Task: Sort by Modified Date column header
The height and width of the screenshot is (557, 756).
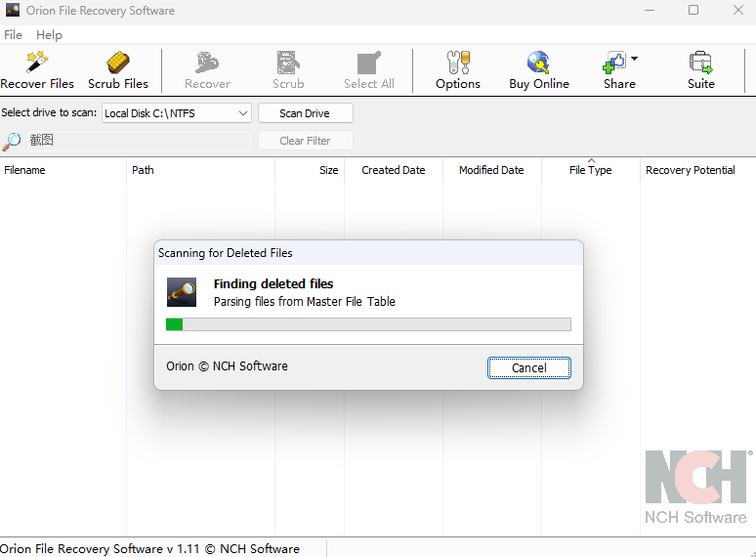Action: point(491,170)
